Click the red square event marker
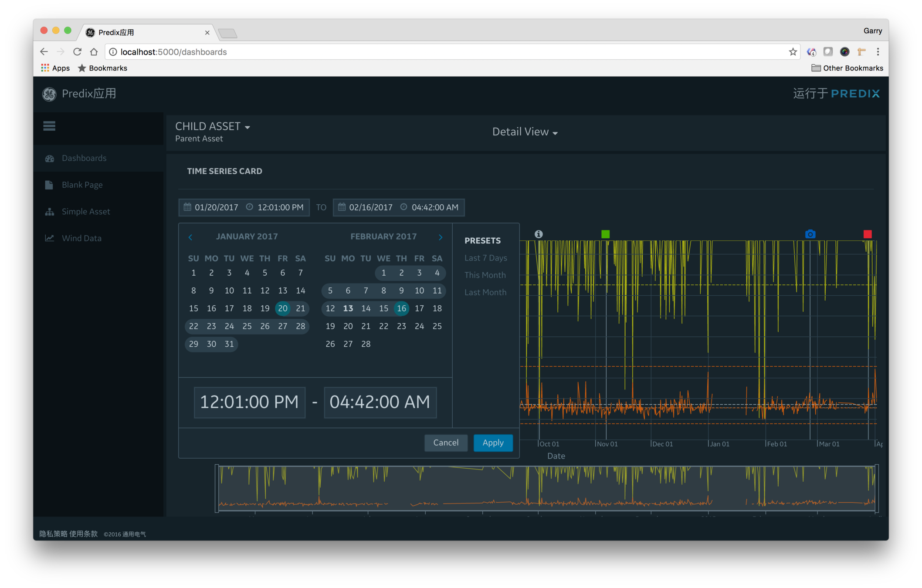This screenshot has height=588, width=922. tap(868, 234)
